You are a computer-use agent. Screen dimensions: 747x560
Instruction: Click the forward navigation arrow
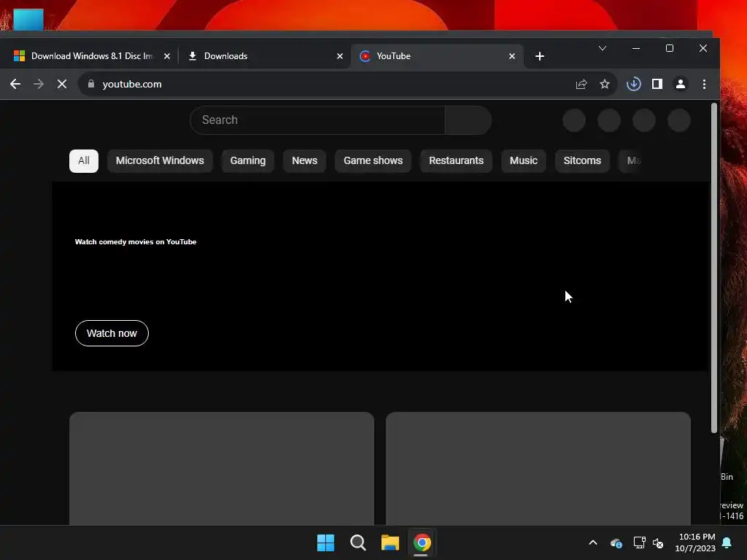[x=39, y=85]
